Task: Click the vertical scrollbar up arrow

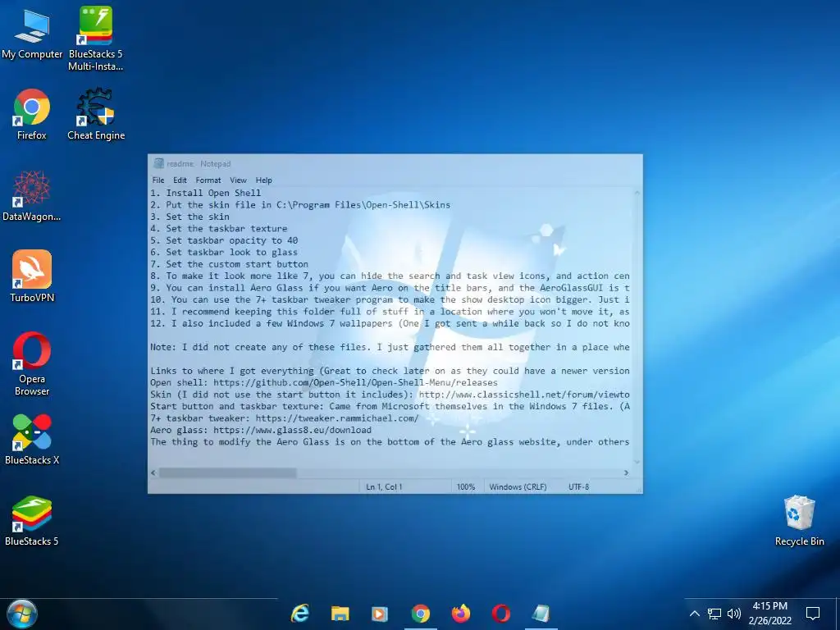Action: [x=637, y=192]
